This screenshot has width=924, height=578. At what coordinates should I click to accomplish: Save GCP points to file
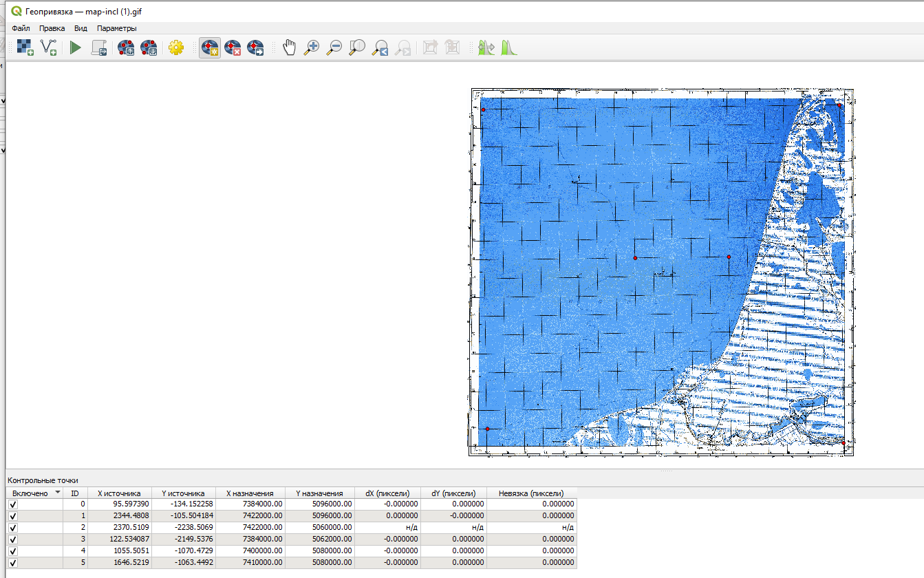click(x=149, y=47)
